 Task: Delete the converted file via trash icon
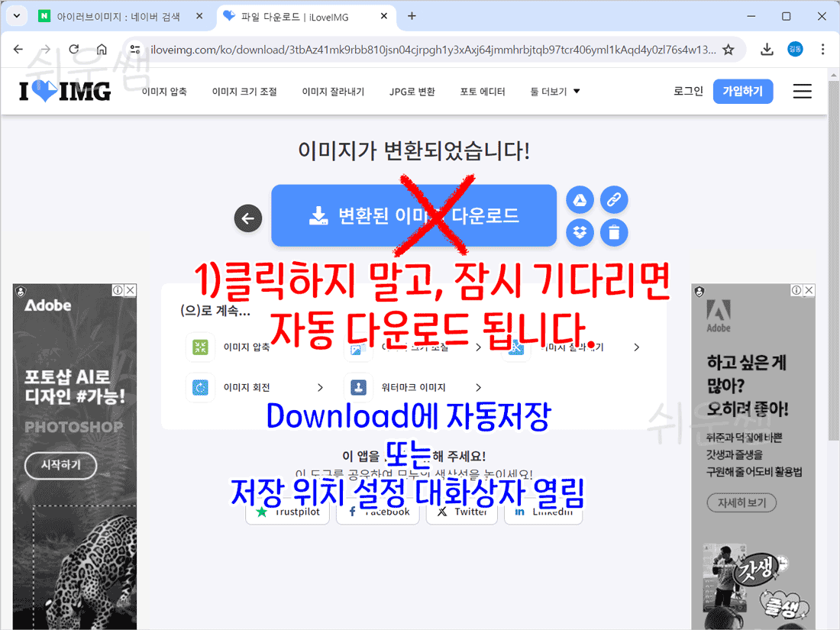614,233
